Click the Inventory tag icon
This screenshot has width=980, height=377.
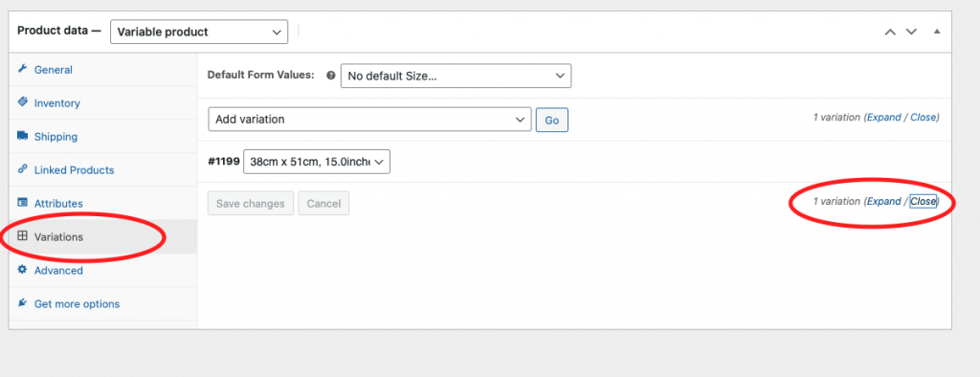(x=23, y=102)
